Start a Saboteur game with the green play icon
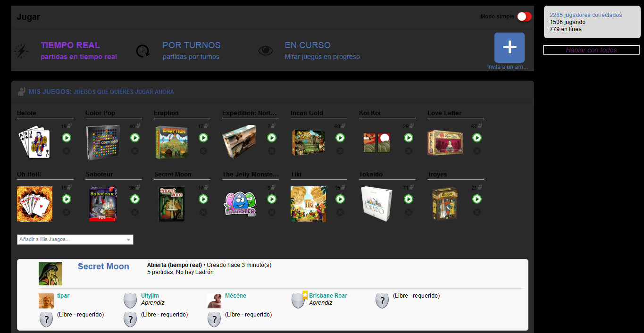This screenshot has width=644, height=333. point(135,199)
